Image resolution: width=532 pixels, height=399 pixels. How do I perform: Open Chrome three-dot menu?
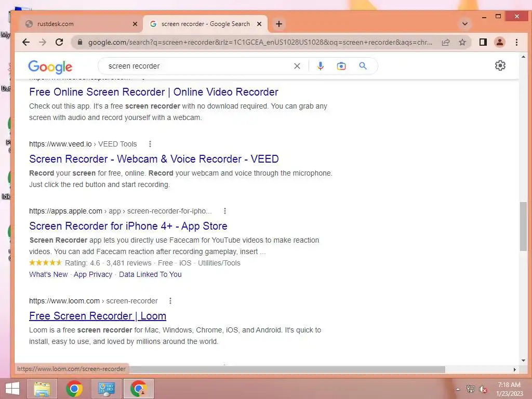(516, 43)
